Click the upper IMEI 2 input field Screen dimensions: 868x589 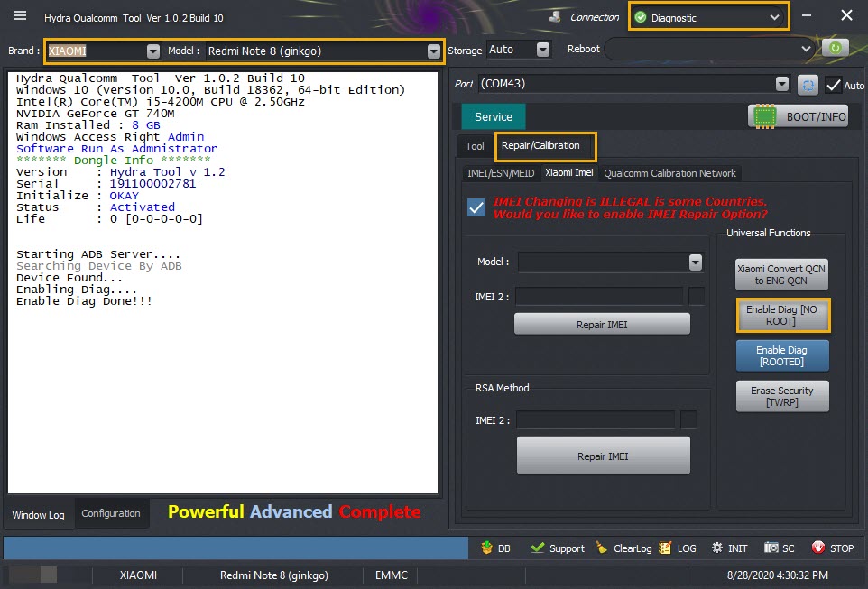599,296
